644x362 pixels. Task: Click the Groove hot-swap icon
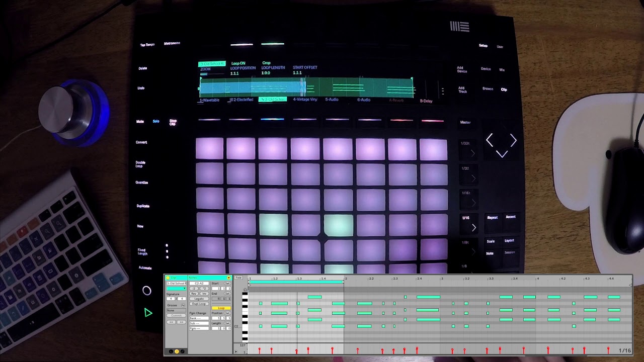pyautogui.click(x=183, y=305)
